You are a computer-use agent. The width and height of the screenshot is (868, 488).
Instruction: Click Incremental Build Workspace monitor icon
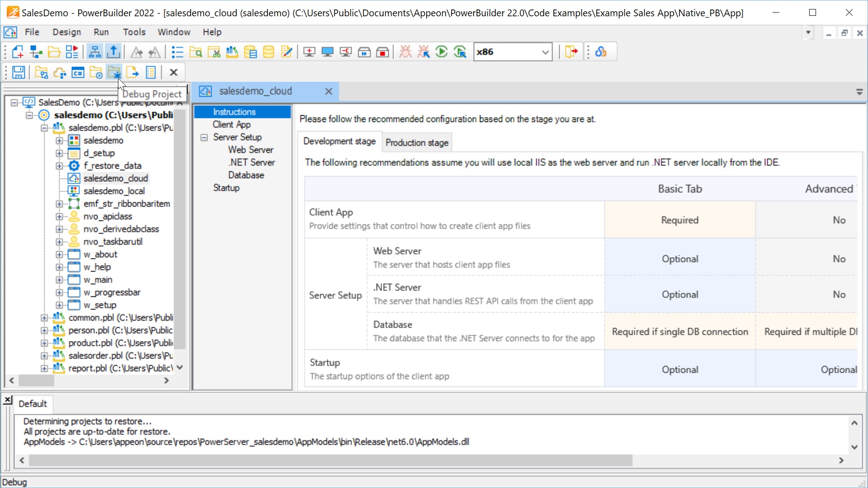(x=309, y=52)
